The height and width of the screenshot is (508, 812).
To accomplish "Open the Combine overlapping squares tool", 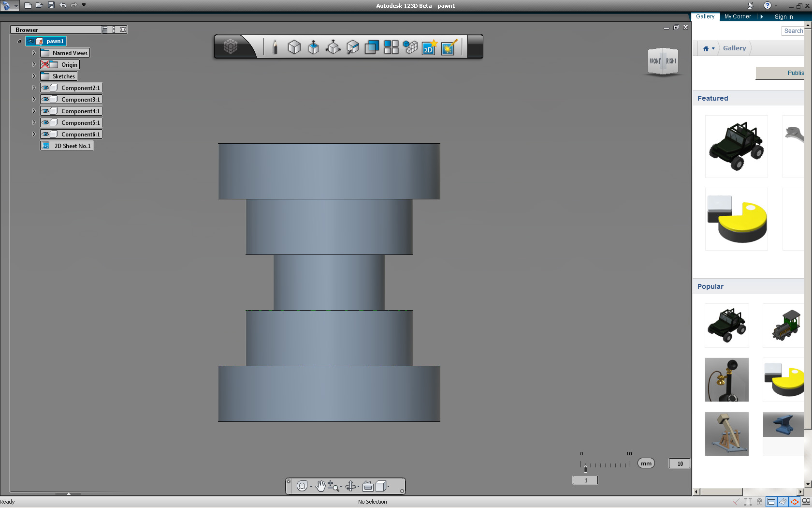I will (x=372, y=47).
